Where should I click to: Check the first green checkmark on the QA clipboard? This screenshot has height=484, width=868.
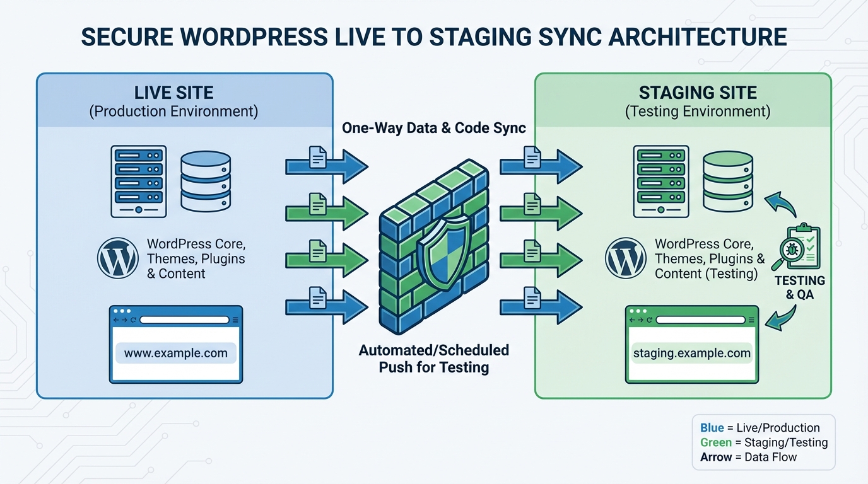(x=811, y=239)
